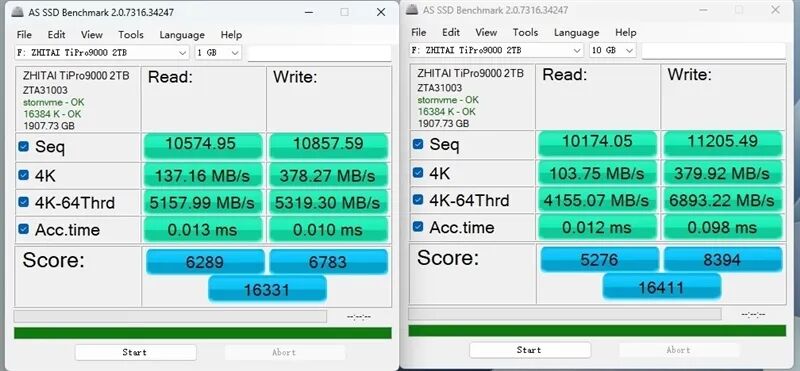Open File menu in right window
The image size is (800, 371).
tap(418, 32)
